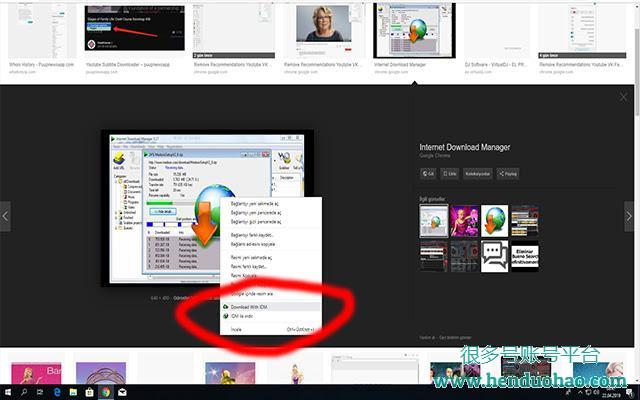The width and height of the screenshot is (640, 400).
Task: Close the image preview panel
Action: 623,97
